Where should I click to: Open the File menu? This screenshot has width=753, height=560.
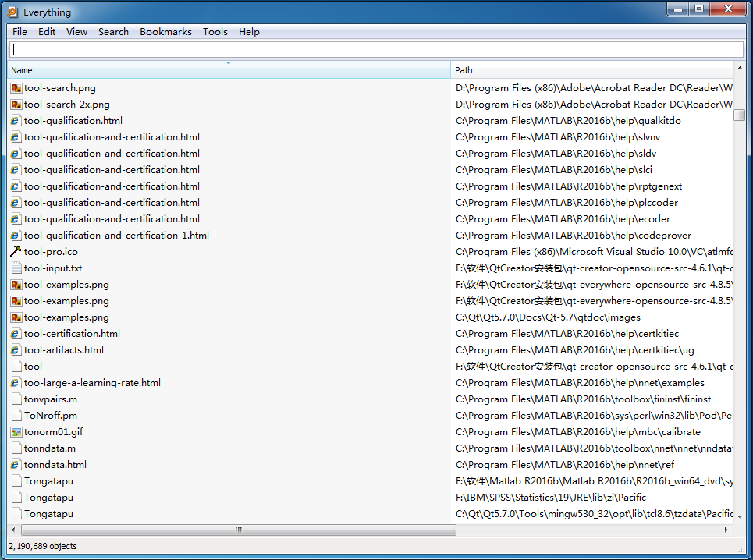20,32
